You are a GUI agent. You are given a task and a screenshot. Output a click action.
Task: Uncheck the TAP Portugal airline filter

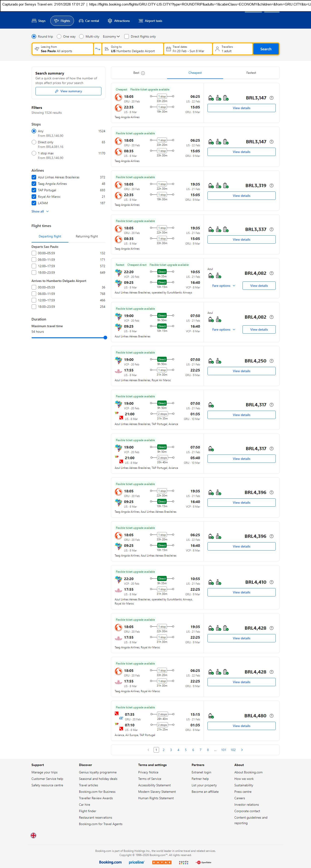[x=34, y=190]
